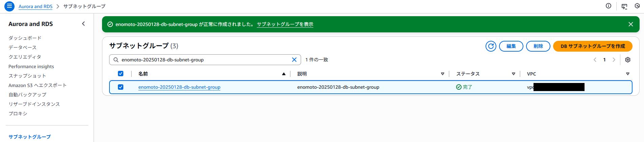Click the Aurora and RDS sidebar title
644x142 pixels.
[x=31, y=24]
